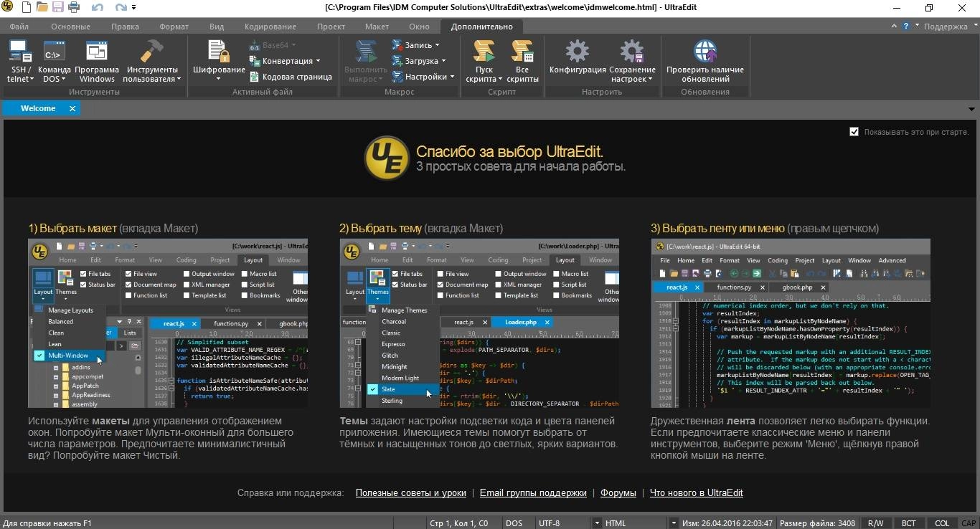Image resolution: width=980 pixels, height=529 pixels.
Task: Open help with the blue question mark
Action: click(x=907, y=27)
